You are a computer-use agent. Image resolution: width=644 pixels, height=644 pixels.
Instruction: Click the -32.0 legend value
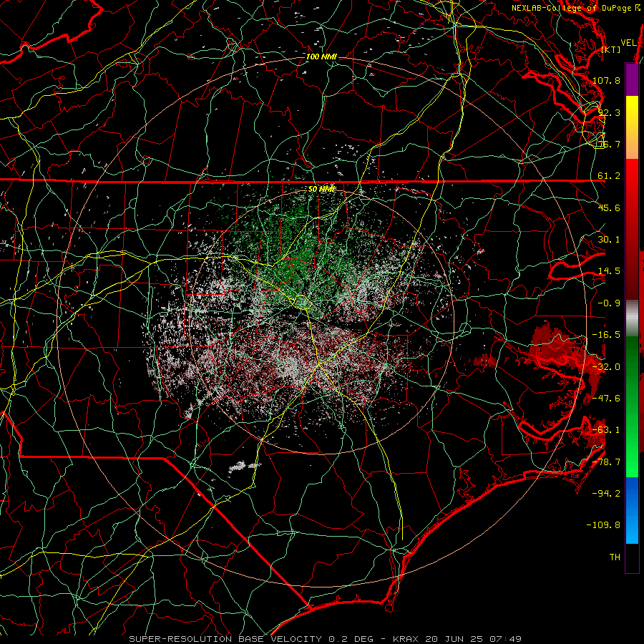point(606,367)
